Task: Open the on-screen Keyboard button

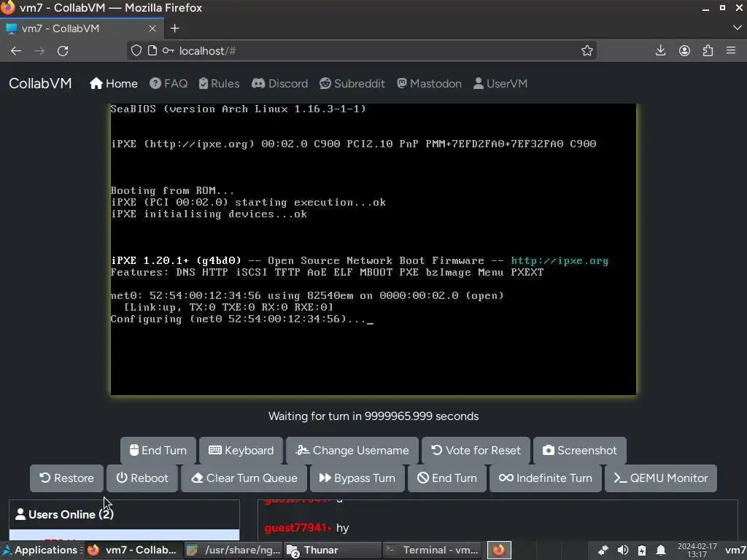Action: pos(241,451)
